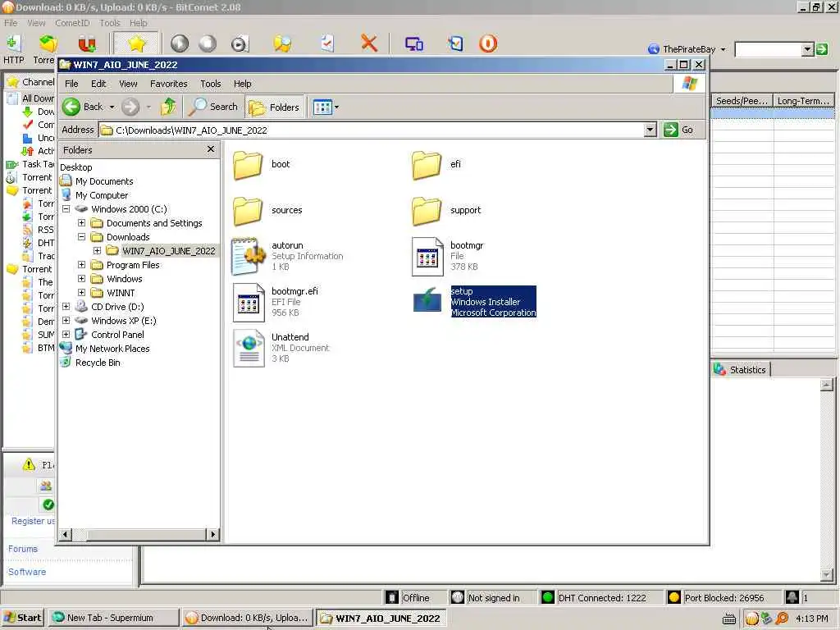Open the Forums link in BitComet sidebar
The width and height of the screenshot is (840, 630).
click(23, 549)
